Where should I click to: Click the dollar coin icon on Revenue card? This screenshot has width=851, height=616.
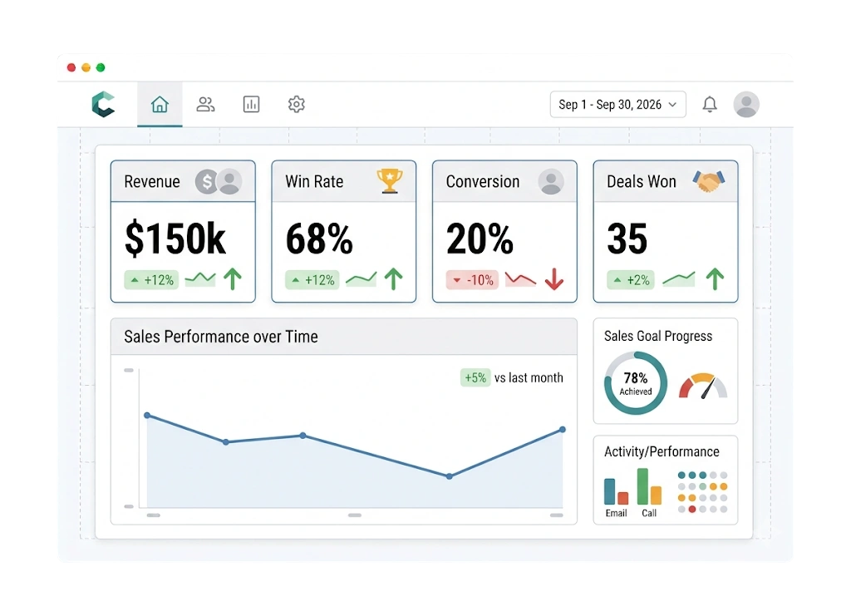pos(206,182)
